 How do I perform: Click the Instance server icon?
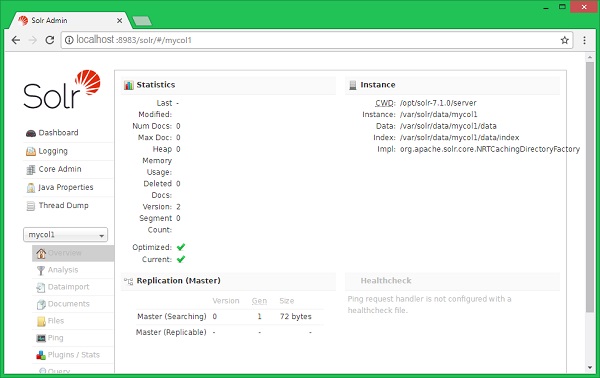(353, 85)
